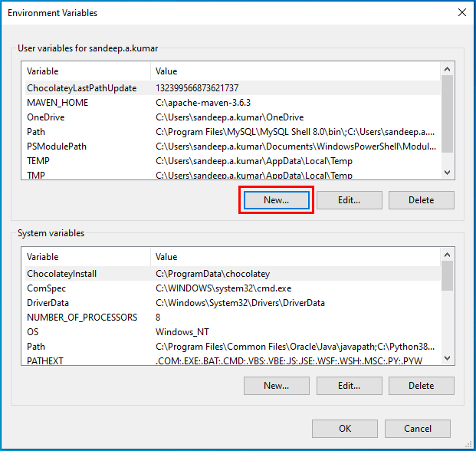Viewport: 476px width, 451px height.
Task: Select the ChocolateyLastPathUpdate user variable
Action: click(232, 88)
